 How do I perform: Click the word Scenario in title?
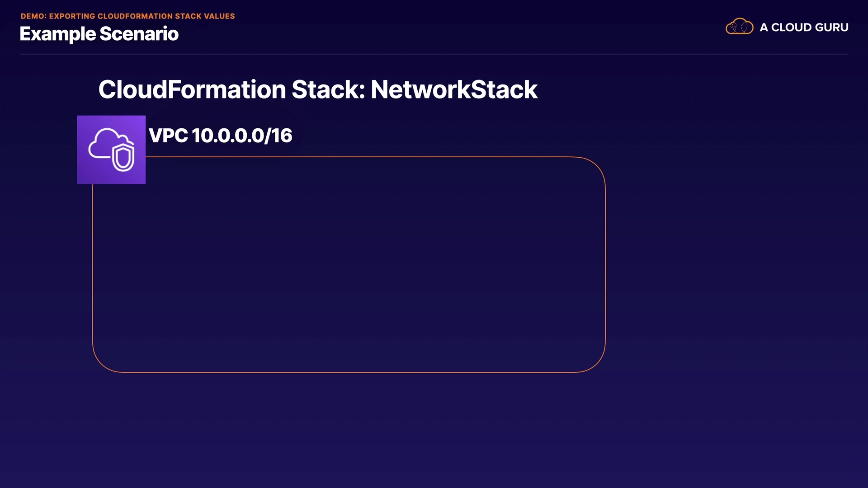[139, 34]
